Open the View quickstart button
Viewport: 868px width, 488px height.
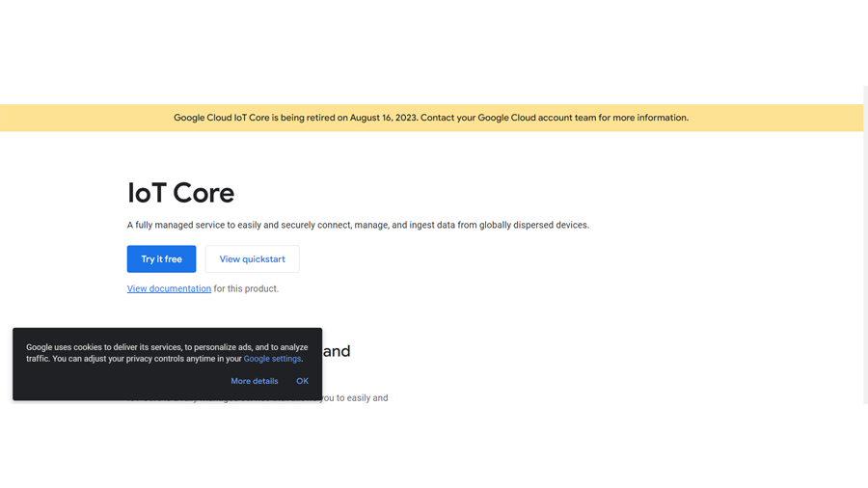(x=252, y=258)
